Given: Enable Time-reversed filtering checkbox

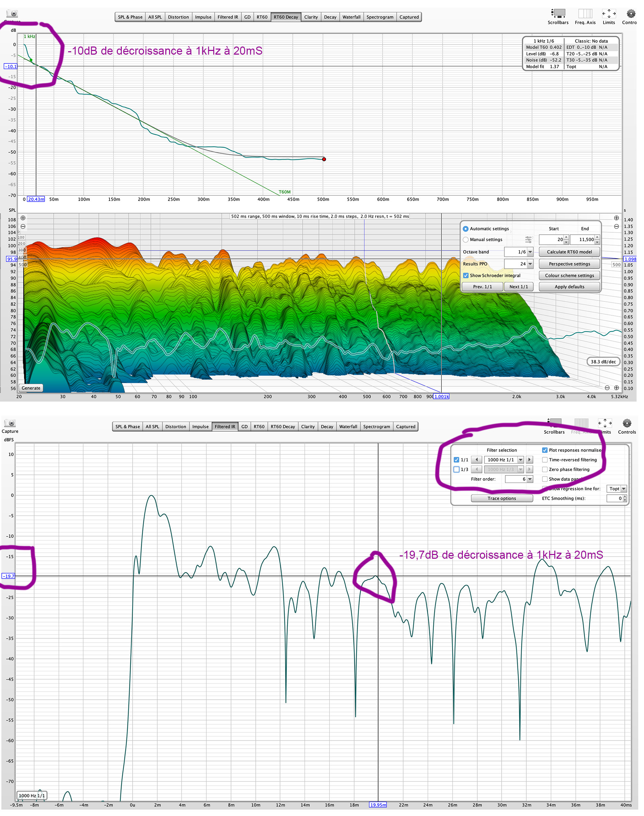Looking at the screenshot, I should [x=544, y=460].
